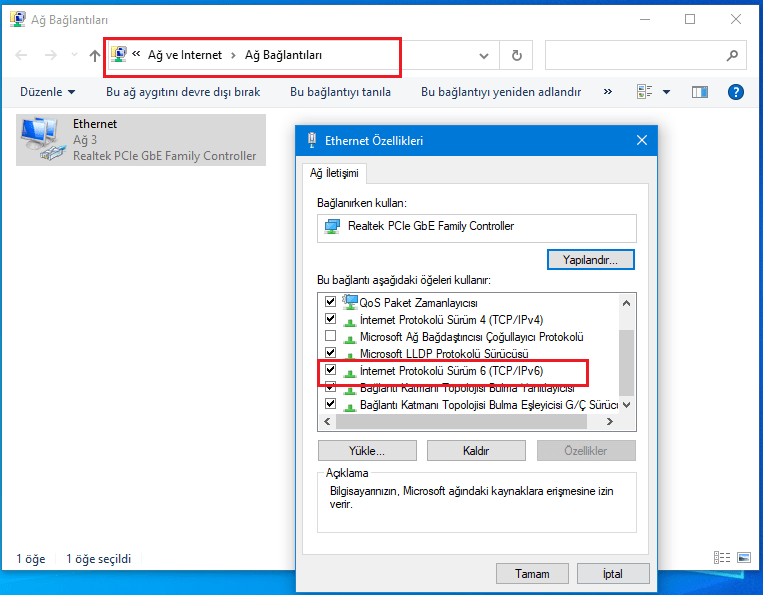
Task: Click address bar network icon
Action: (119, 54)
